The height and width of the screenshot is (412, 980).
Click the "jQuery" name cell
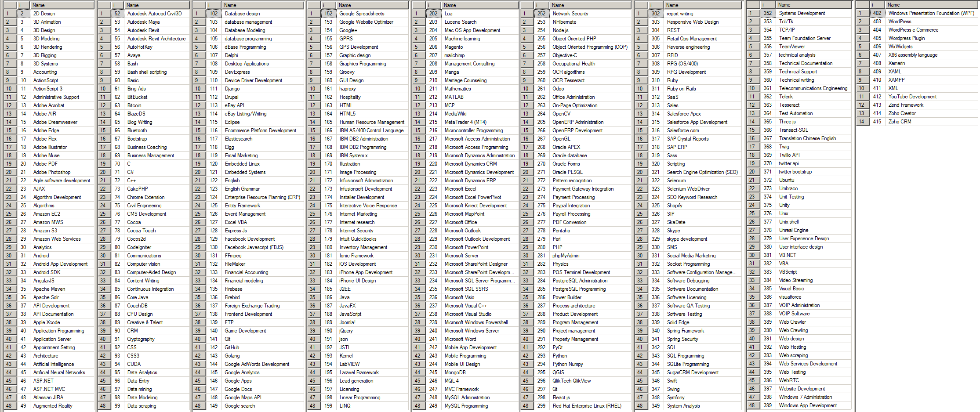[373, 331]
